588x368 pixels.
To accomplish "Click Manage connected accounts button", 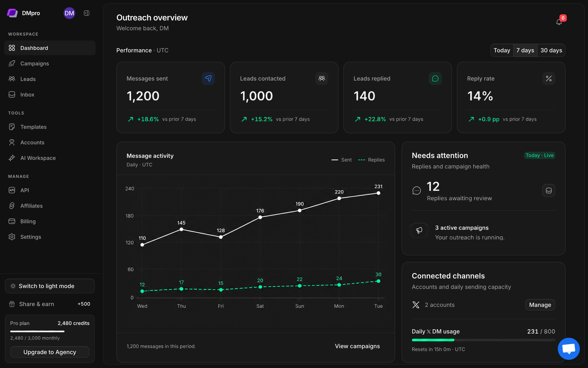I will [x=540, y=305].
